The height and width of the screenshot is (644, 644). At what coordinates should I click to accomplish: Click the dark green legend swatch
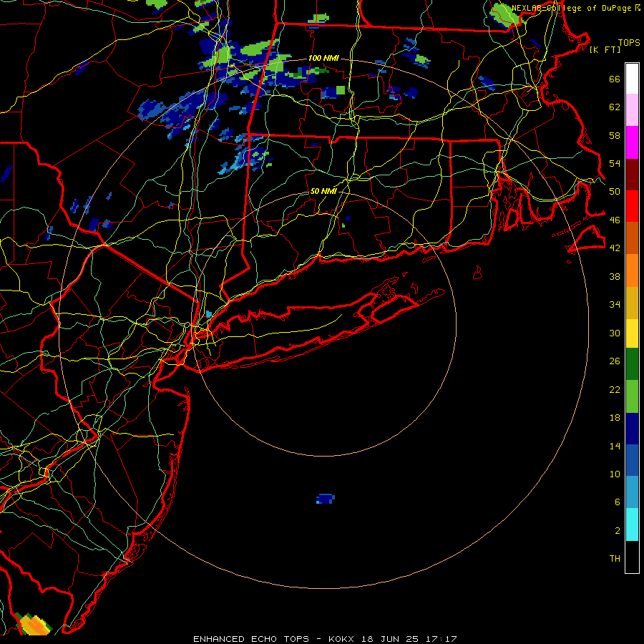pyautogui.click(x=632, y=364)
